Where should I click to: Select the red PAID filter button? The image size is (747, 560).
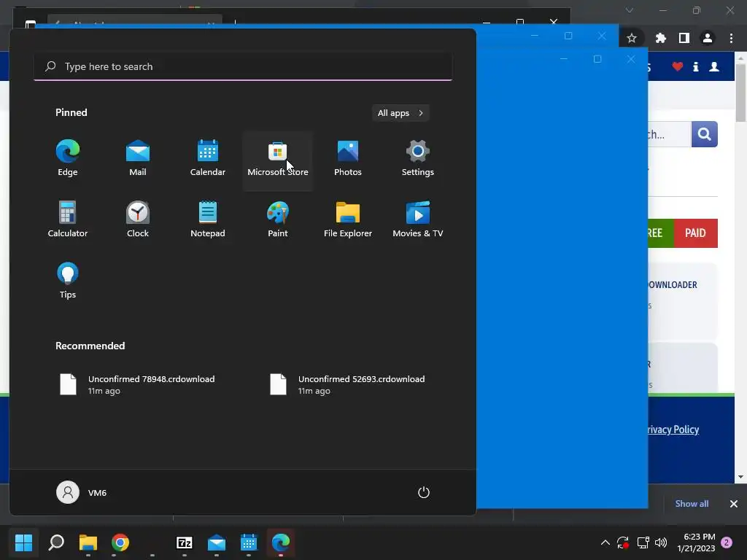(695, 233)
